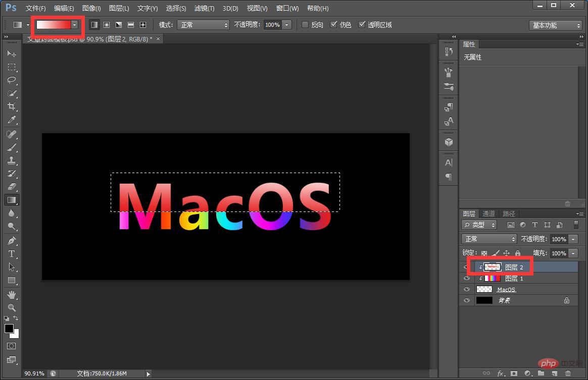Change the screen mode

click(x=11, y=360)
